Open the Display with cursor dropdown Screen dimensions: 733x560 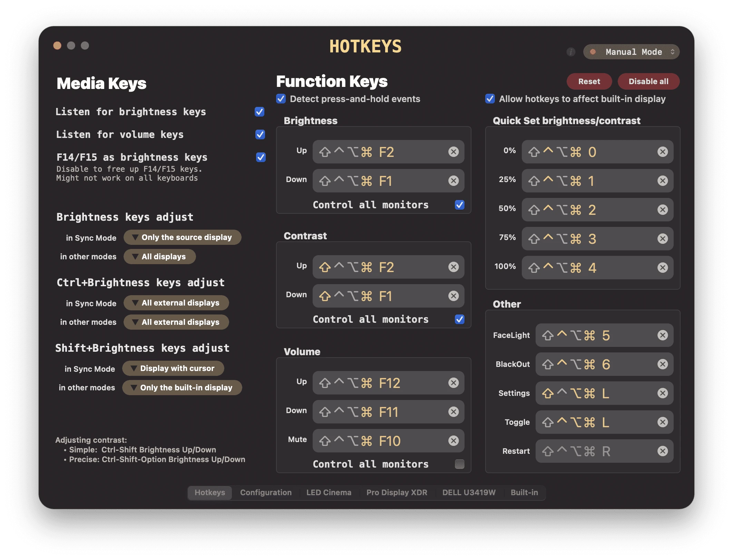173,368
